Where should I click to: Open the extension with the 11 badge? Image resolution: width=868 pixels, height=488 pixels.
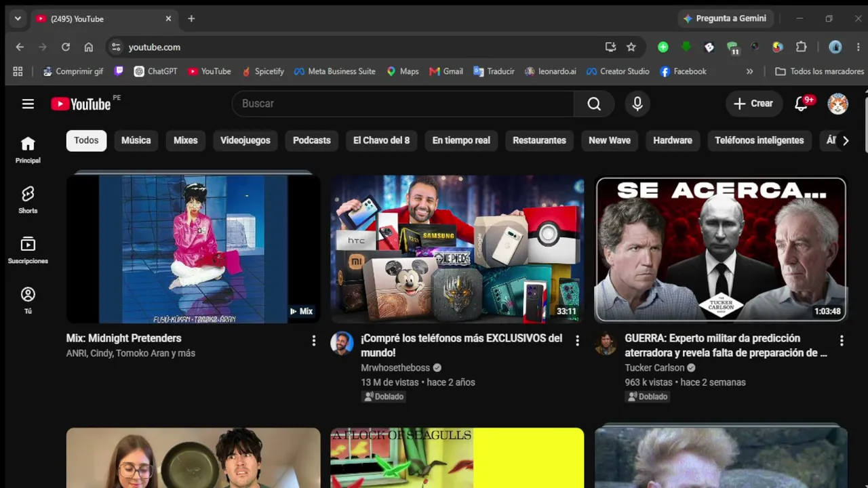point(732,47)
